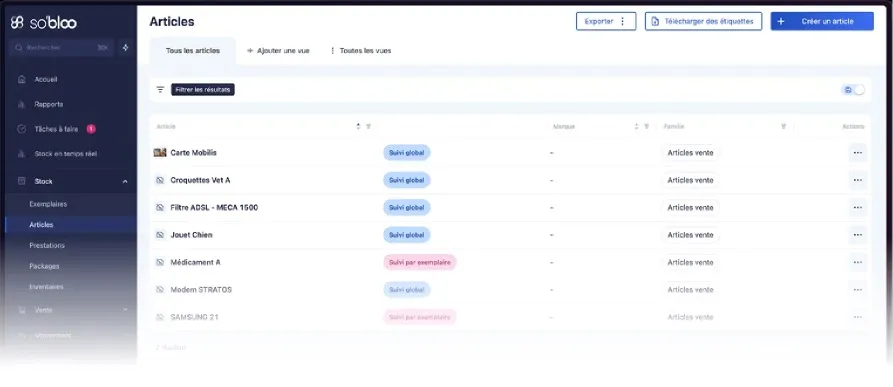The width and height of the screenshot is (893, 387).
Task: Open actions menu for Modem STRATOS
Action: click(858, 290)
